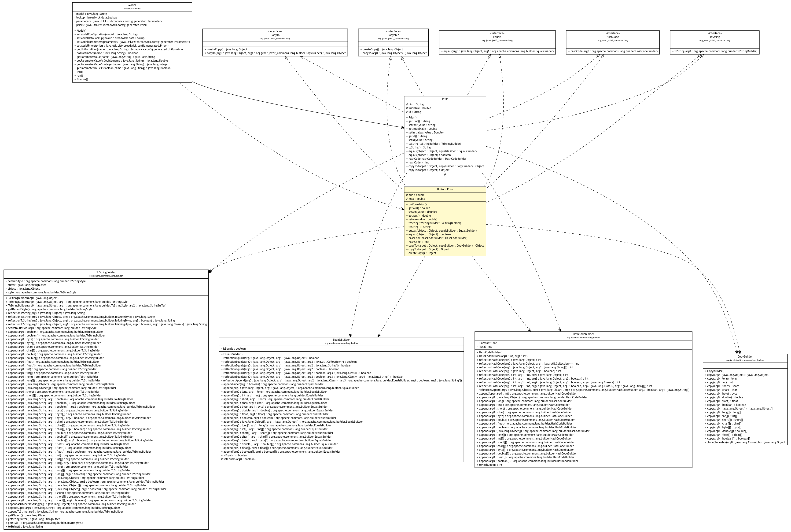
Task: Select '- lookup : broadwick.data.Lookup' attribute
Action: [95, 18]
